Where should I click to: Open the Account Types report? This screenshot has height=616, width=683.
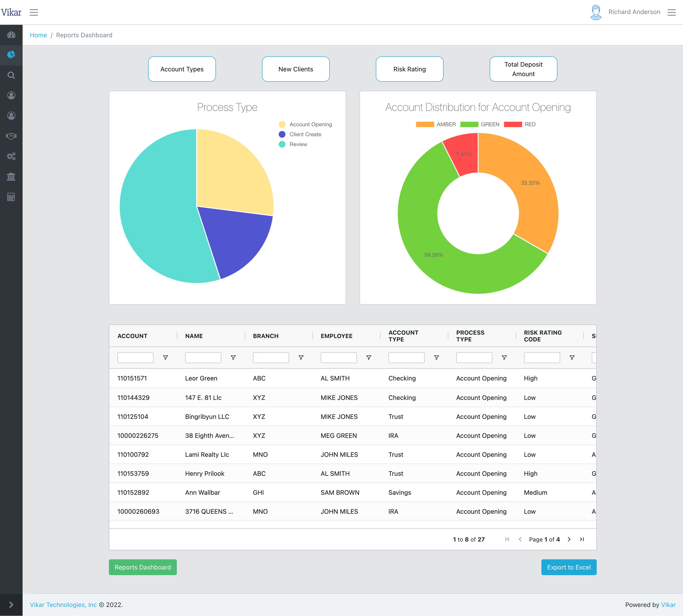coord(182,69)
